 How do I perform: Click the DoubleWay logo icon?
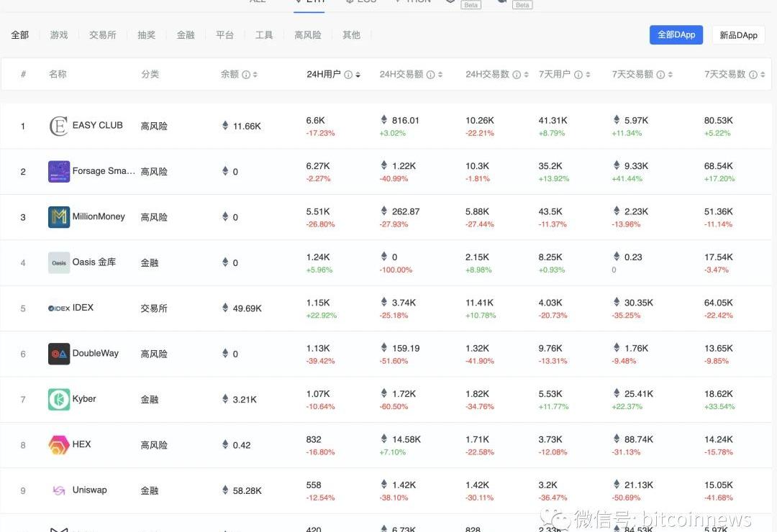(59, 354)
